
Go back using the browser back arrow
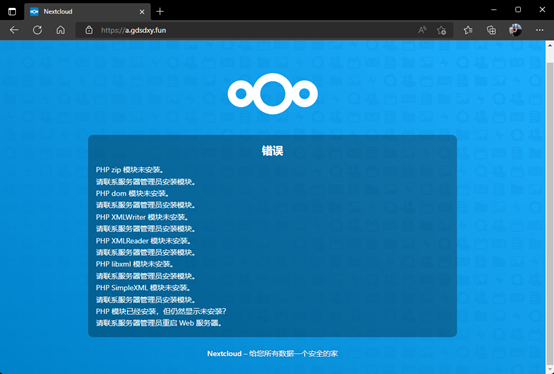pos(14,30)
